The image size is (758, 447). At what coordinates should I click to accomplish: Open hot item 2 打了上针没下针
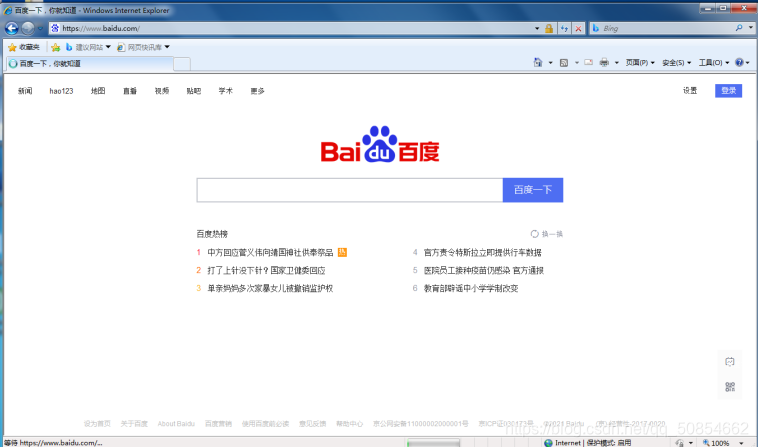coord(266,270)
